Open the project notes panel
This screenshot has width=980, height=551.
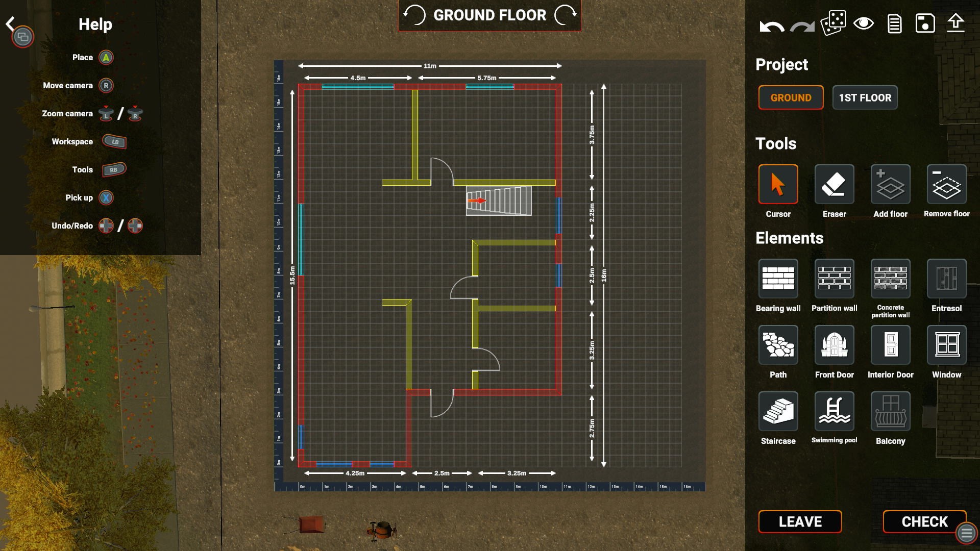tap(895, 22)
